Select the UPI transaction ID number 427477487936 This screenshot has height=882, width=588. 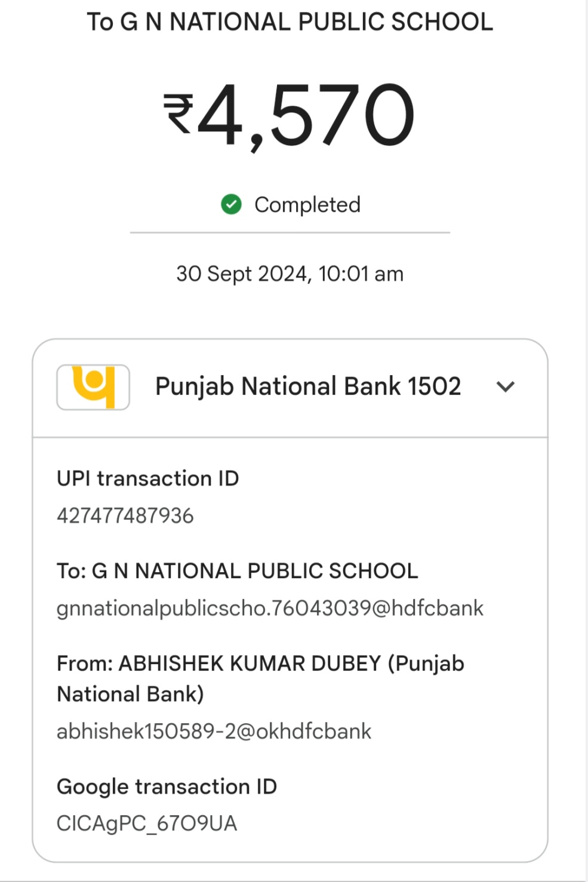[125, 515]
